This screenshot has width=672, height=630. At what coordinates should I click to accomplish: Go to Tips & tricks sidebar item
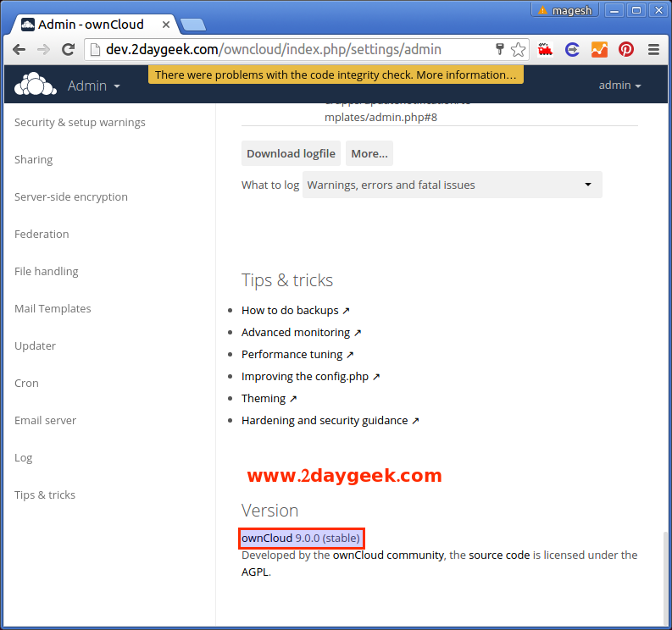coord(45,495)
